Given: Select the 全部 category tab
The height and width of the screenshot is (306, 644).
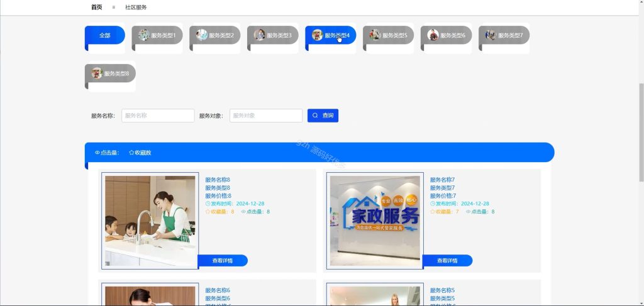Looking at the screenshot, I should [x=105, y=35].
